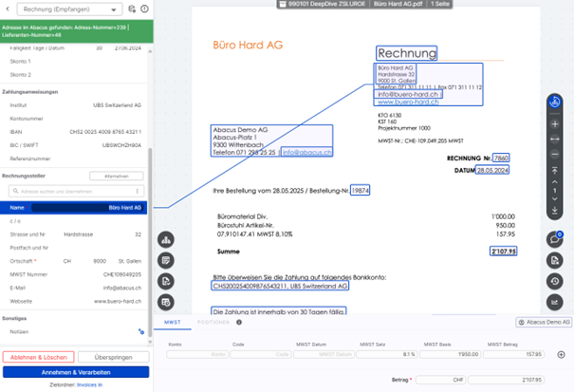Viewport: 574px width, 392px height.
Task: Open the chart statistics icon
Action: click(555, 302)
